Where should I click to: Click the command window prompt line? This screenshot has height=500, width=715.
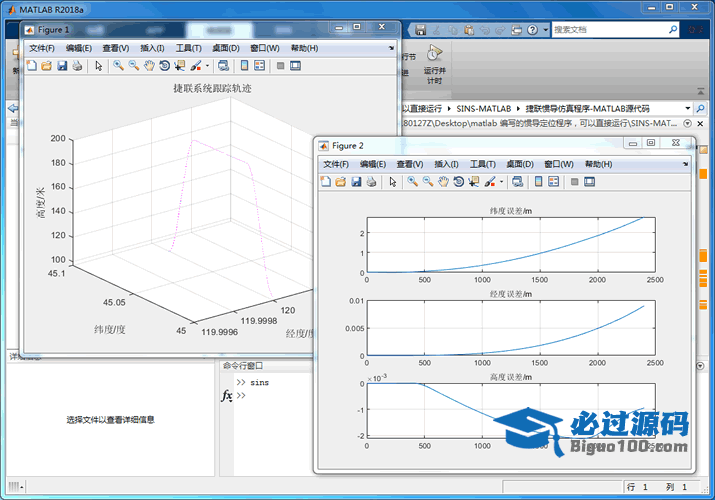[x=273, y=395]
